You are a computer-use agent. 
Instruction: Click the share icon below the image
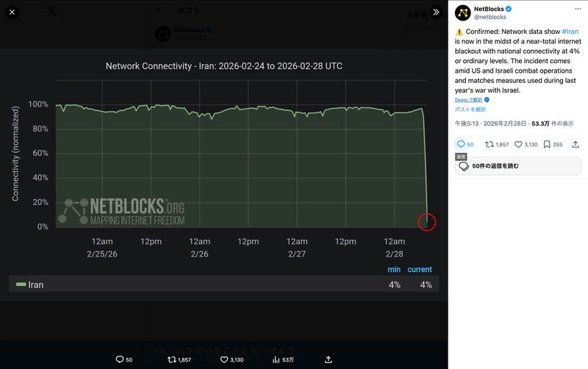pos(329,359)
